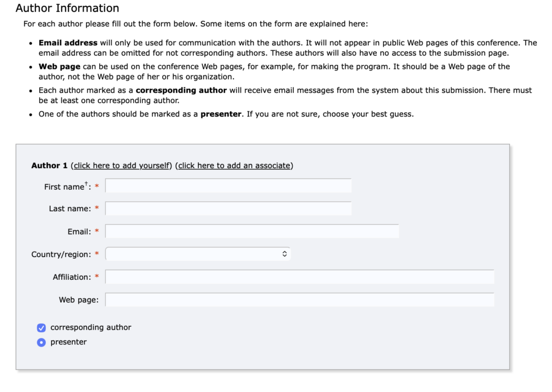Viewport: 552px width, 392px height.
Task: Click the 'Email' field label
Action: click(x=79, y=231)
